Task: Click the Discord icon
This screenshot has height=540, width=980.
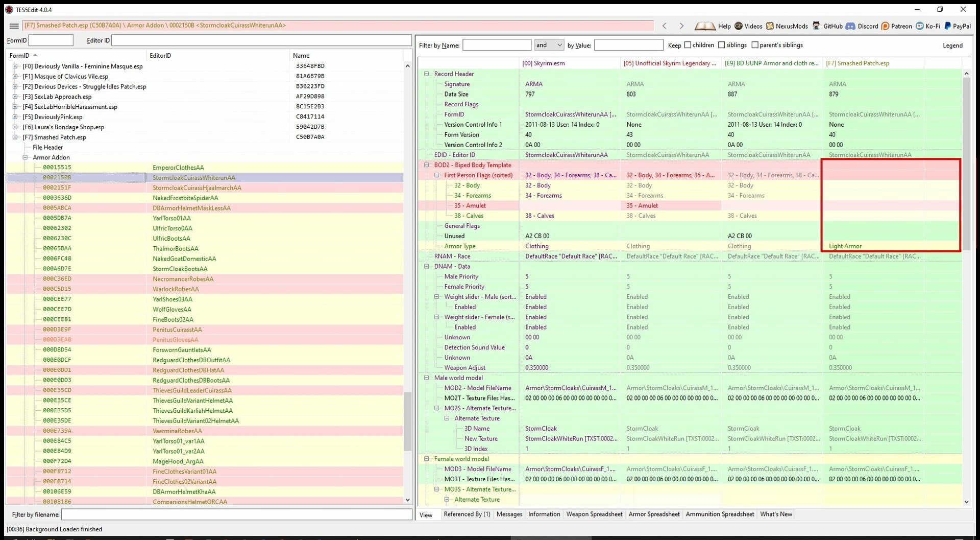Action: 850,26
